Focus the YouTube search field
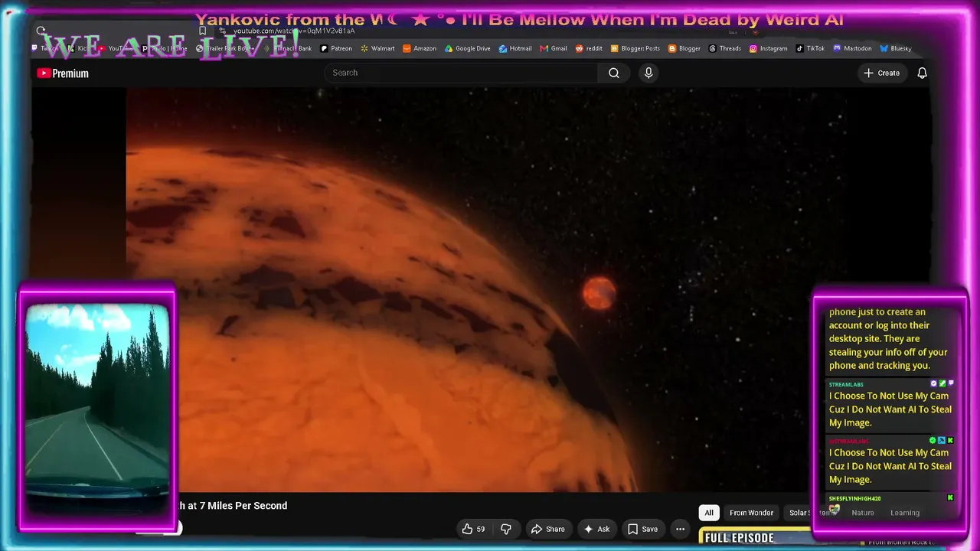Image resolution: width=980 pixels, height=551 pixels. point(462,73)
